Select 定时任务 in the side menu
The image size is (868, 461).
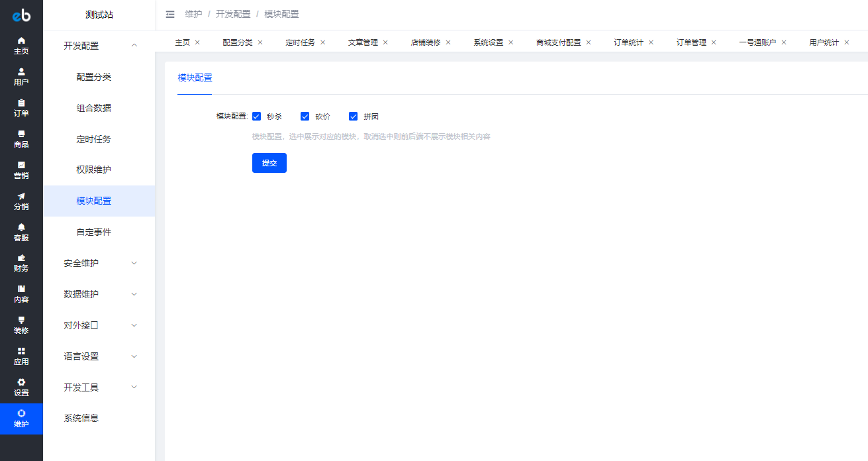coord(93,139)
